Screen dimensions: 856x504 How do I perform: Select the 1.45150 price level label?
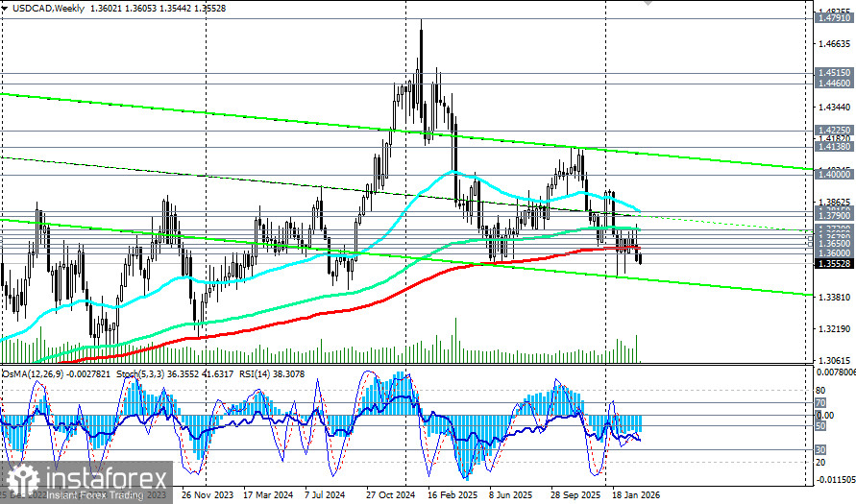point(834,72)
